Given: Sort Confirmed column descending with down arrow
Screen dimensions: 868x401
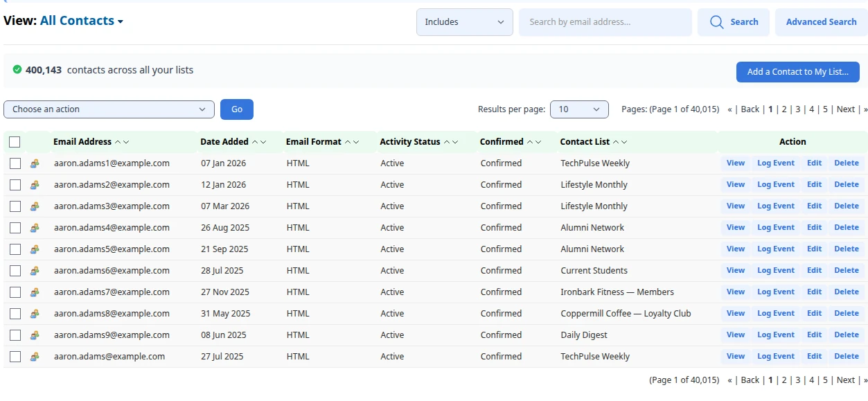Looking at the screenshot, I should click(538, 142).
